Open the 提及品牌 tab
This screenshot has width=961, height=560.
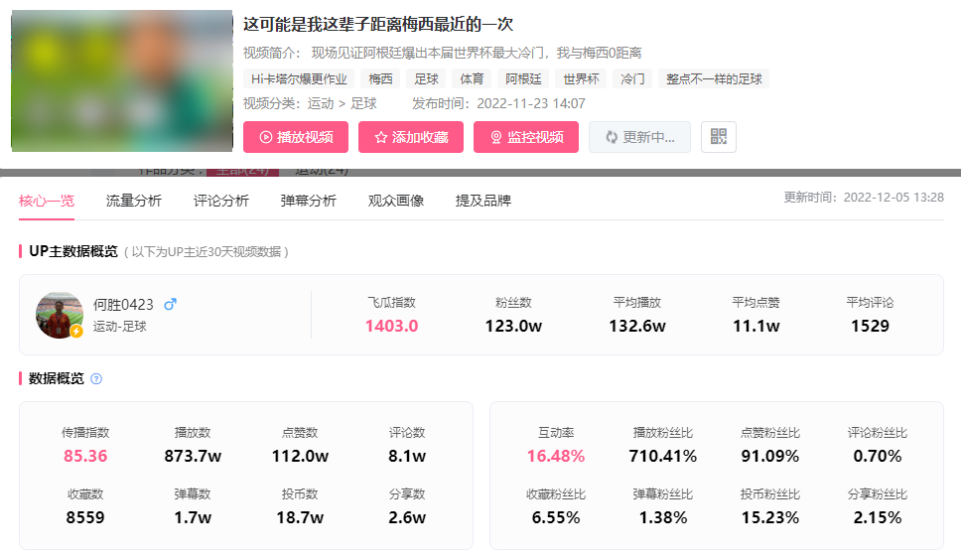pyautogui.click(x=482, y=201)
